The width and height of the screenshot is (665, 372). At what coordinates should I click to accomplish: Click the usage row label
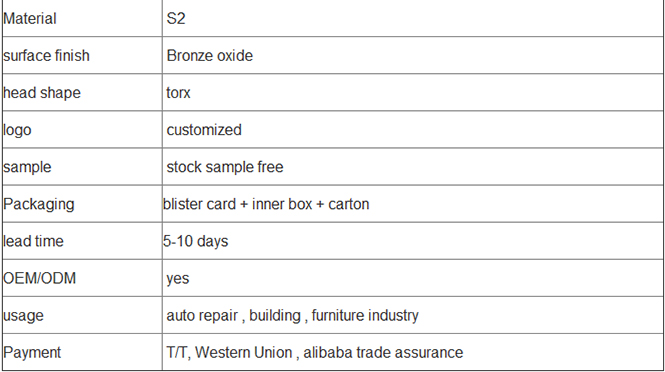23,316
